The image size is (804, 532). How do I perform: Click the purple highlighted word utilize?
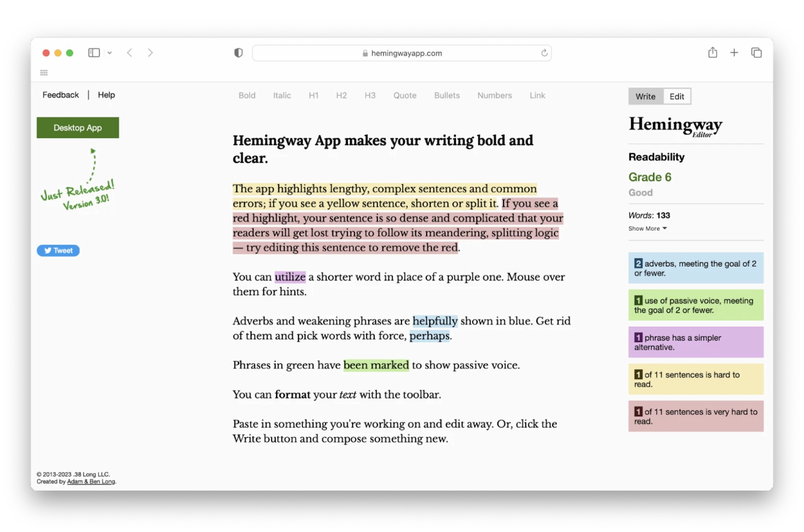click(x=290, y=277)
